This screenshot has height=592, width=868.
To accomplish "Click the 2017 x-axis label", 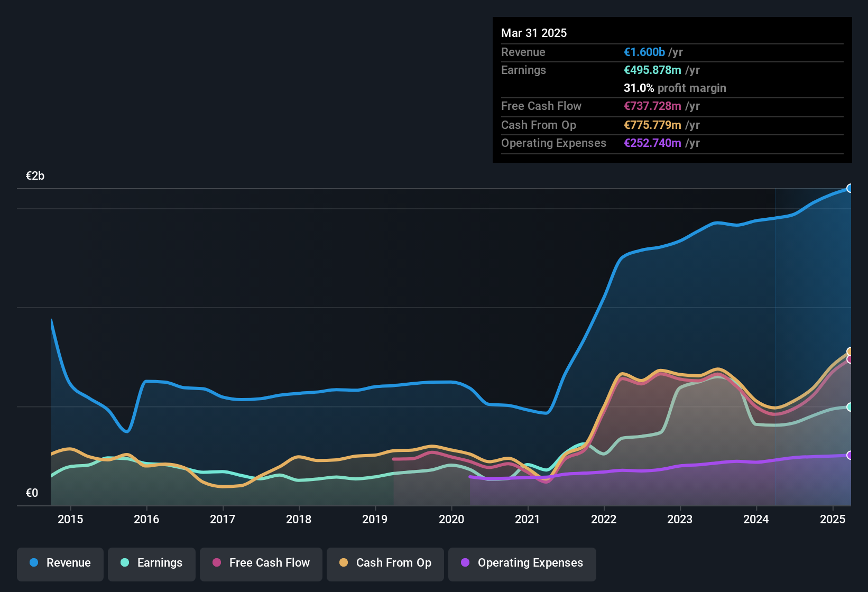I will tap(223, 519).
